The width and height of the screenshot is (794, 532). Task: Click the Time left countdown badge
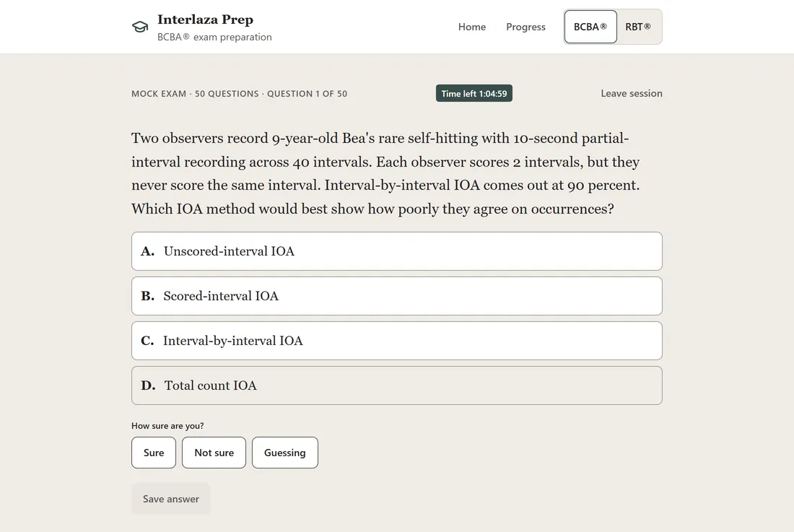(474, 93)
